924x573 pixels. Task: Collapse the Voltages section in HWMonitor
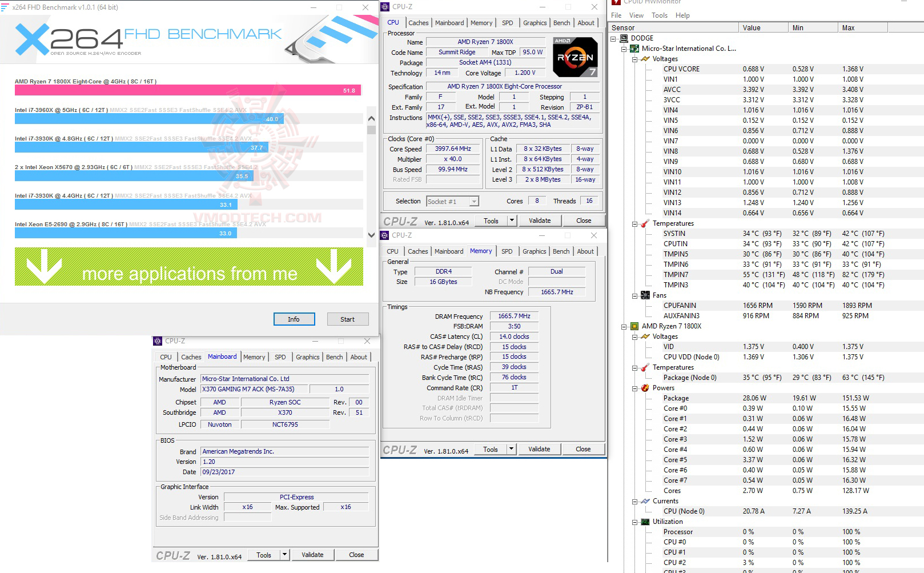click(x=634, y=58)
